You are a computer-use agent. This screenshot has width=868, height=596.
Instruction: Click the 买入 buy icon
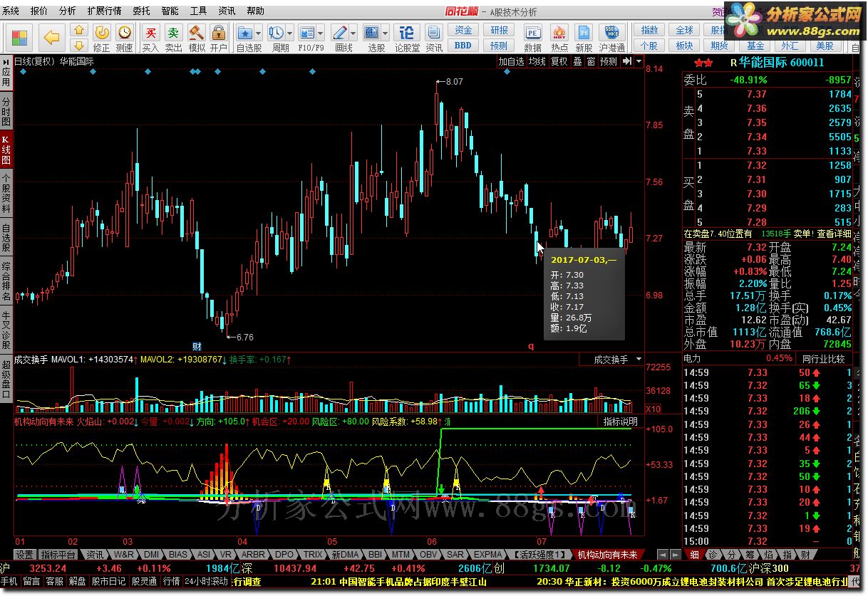point(150,38)
